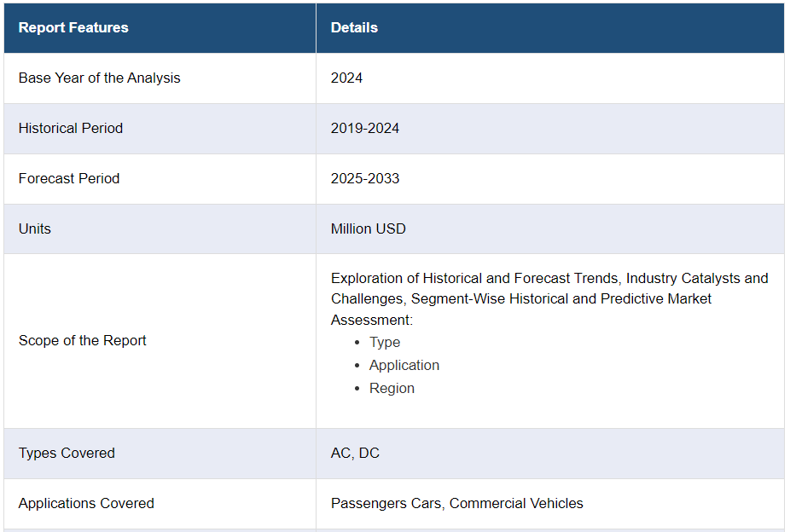Click the Region bullet item

[x=392, y=389]
